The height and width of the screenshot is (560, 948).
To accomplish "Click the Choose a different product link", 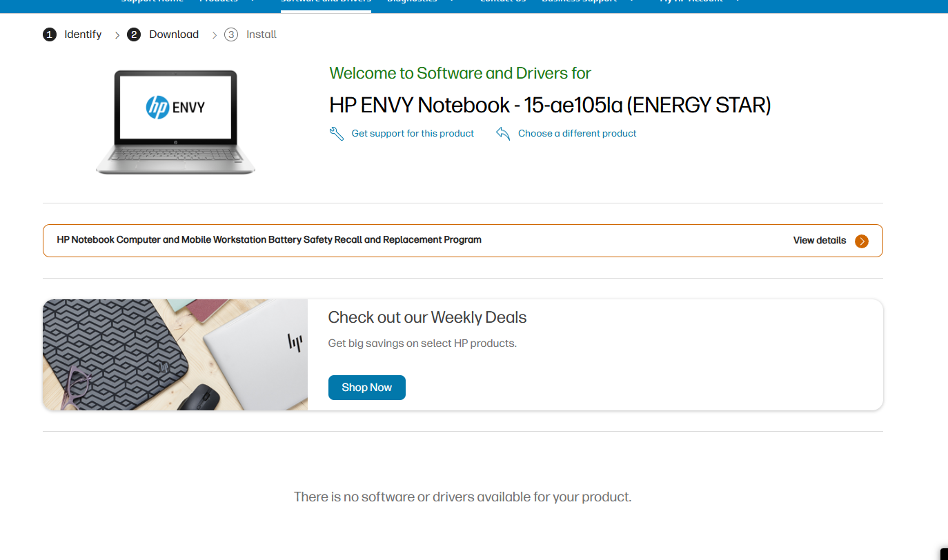I will [577, 133].
